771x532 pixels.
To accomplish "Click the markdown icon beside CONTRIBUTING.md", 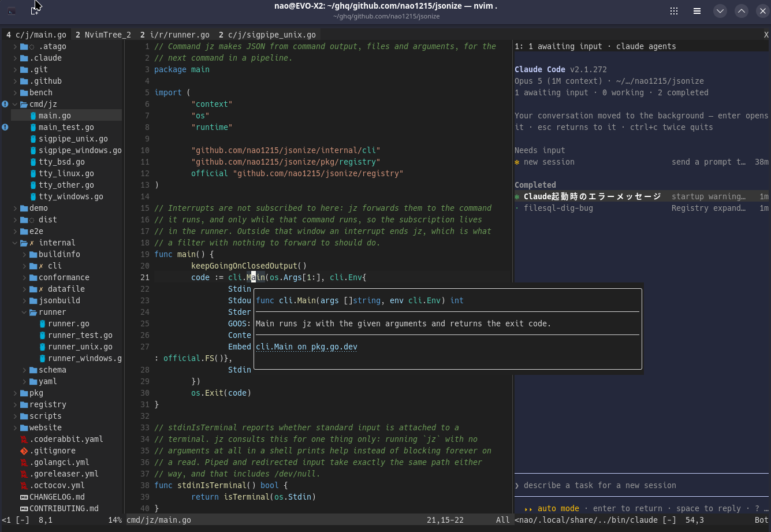I will [x=24, y=508].
